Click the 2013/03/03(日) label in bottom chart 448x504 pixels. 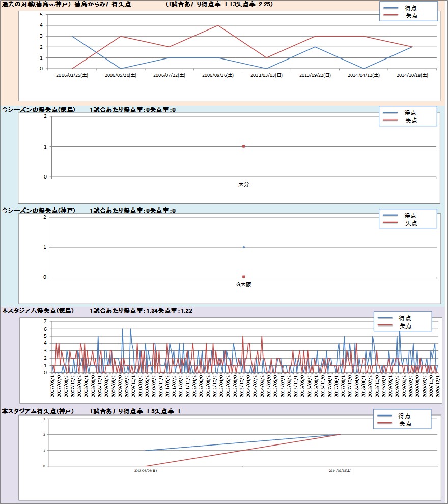(x=146, y=471)
